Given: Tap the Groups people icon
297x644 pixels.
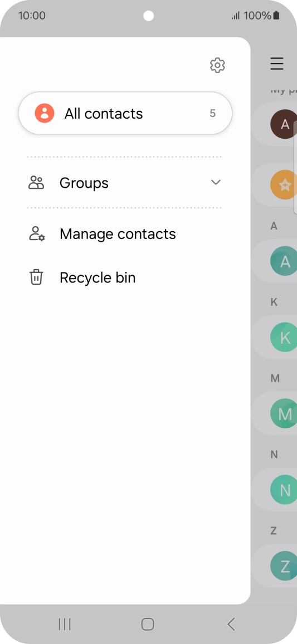Looking at the screenshot, I should (36, 183).
